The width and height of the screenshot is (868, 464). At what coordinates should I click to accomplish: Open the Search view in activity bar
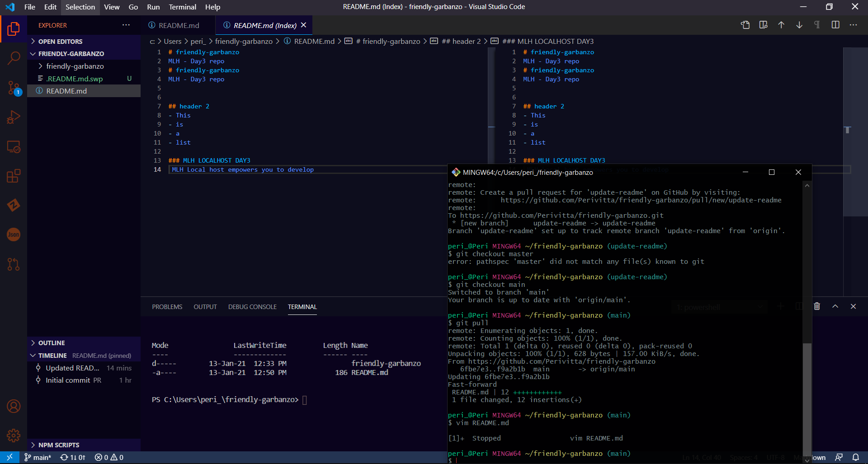coord(14,58)
